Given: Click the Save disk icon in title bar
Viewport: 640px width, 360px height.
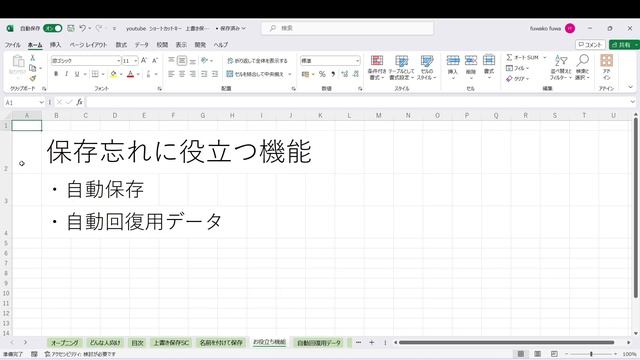Looking at the screenshot, I should click(x=71, y=28).
